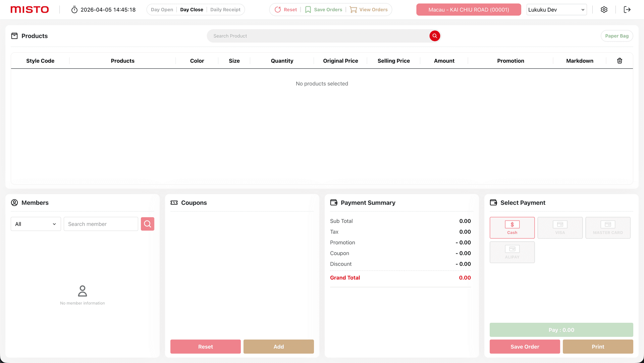Click the member search magnifier icon
Image resolution: width=644 pixels, height=363 pixels.
pos(148,224)
